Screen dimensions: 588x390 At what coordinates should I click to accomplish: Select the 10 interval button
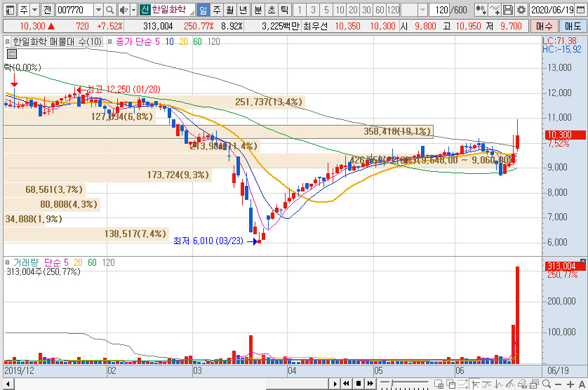point(340,10)
